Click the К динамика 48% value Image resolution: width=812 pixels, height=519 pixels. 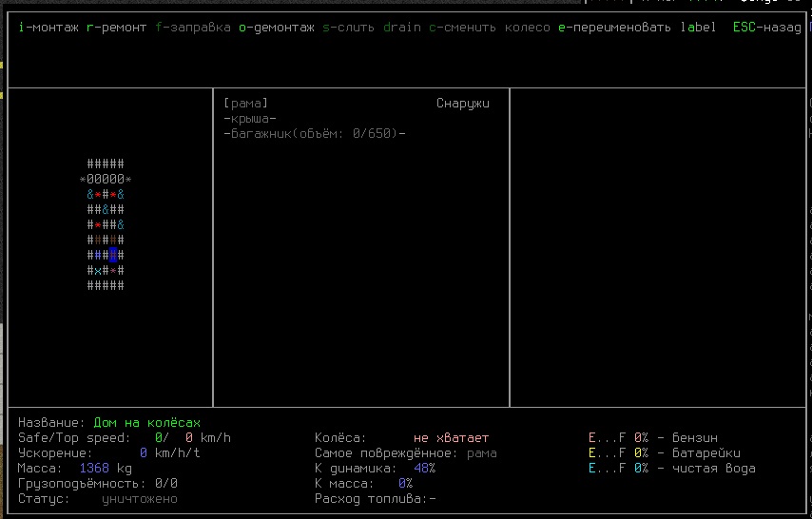click(376, 469)
